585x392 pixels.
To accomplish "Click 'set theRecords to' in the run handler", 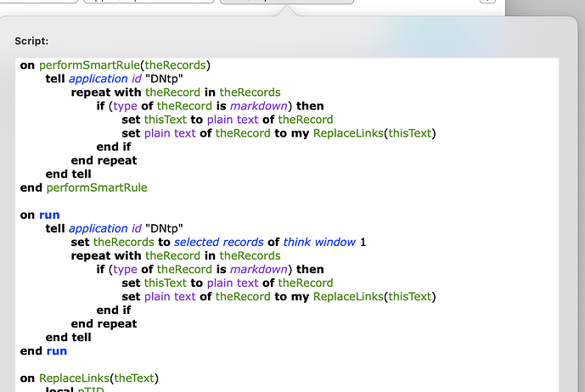I will point(121,242).
